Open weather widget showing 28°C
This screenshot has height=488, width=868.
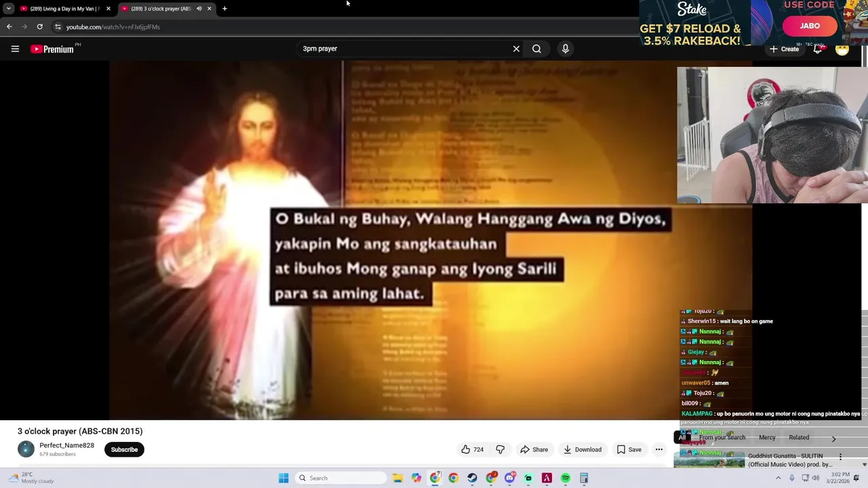[31, 478]
